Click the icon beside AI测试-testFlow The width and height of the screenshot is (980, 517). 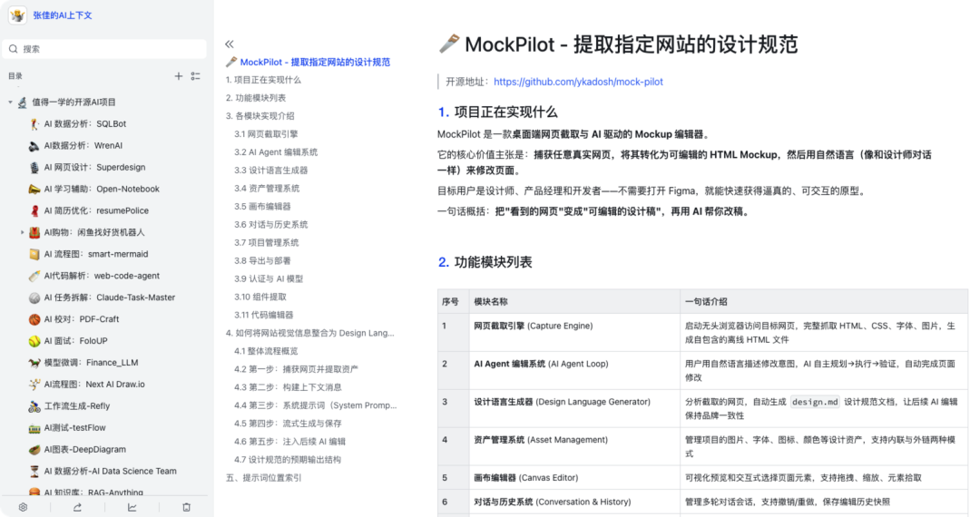34,428
